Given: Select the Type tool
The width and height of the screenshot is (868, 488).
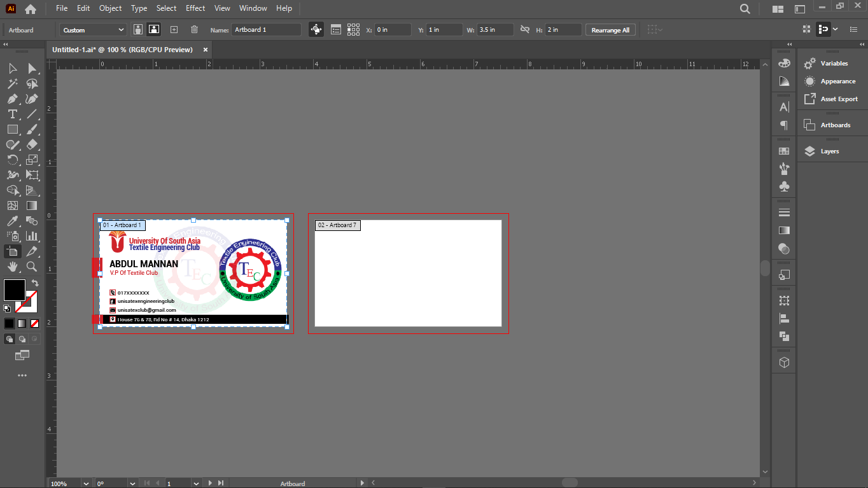Looking at the screenshot, I should click(13, 114).
